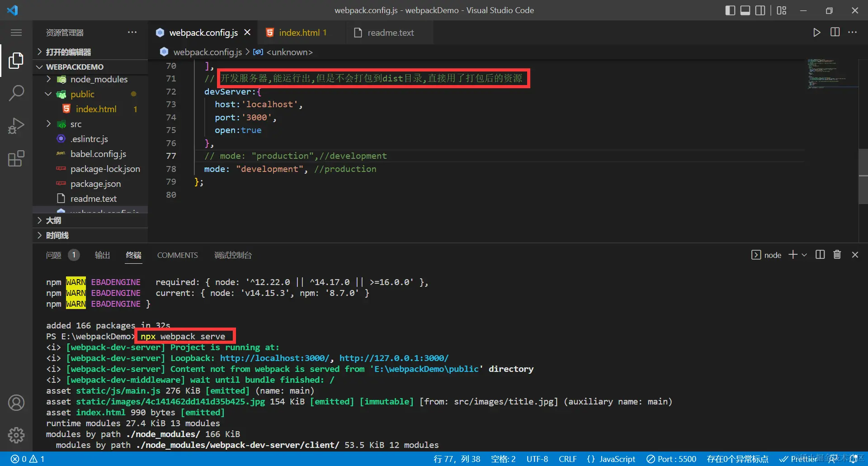
Task: Change indentation via 空格: 2
Action: pos(503,459)
